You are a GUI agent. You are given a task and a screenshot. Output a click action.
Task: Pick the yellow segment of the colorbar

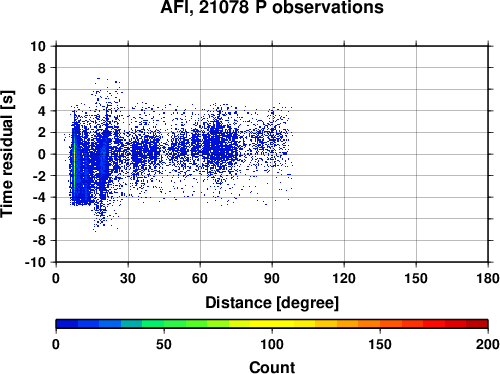pos(272,324)
